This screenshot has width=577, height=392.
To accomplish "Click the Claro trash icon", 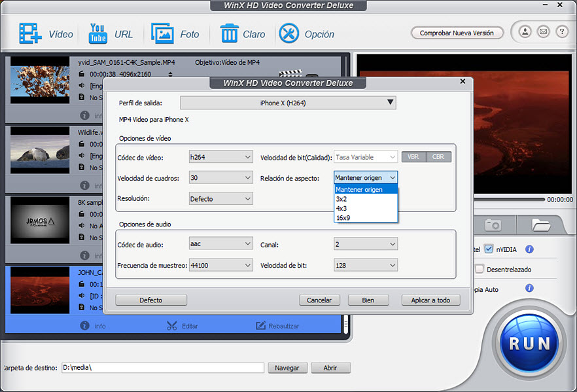I will (230, 33).
